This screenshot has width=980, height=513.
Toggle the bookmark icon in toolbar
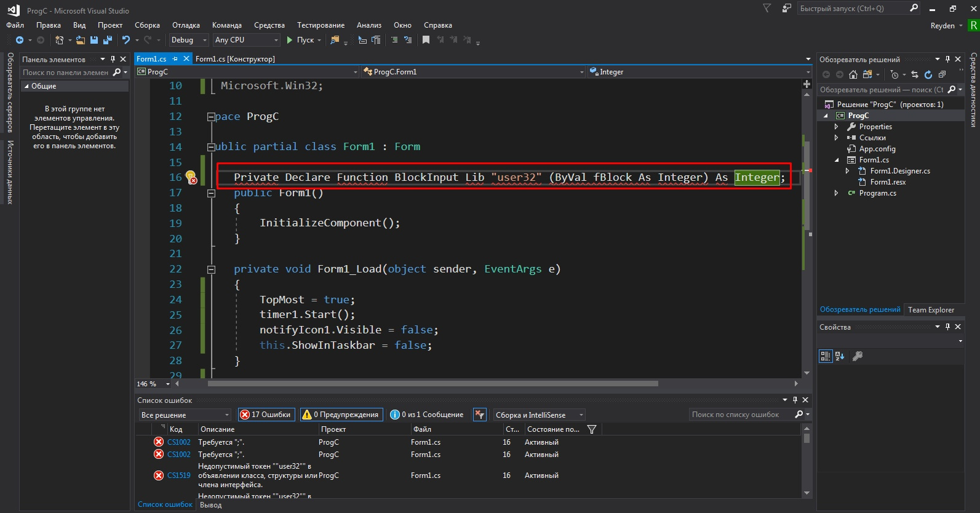click(426, 40)
